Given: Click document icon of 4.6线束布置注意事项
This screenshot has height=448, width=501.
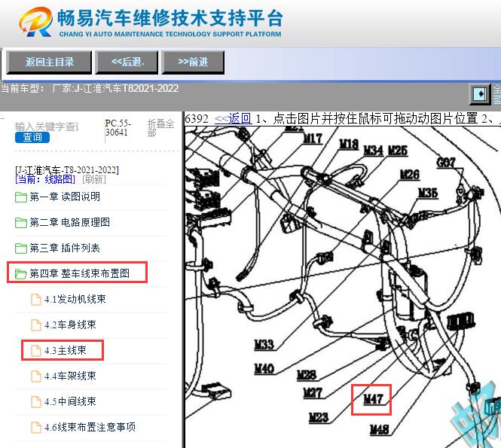Looking at the screenshot, I should coord(36,427).
